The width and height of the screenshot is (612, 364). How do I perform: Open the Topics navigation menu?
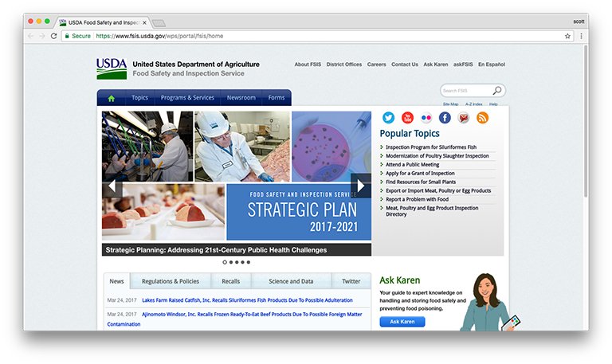tap(139, 97)
